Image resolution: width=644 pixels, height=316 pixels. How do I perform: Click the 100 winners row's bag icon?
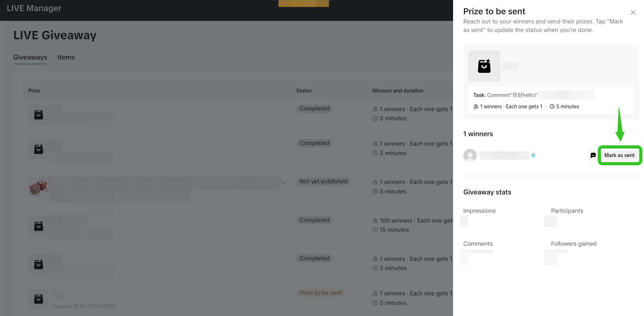point(39,226)
